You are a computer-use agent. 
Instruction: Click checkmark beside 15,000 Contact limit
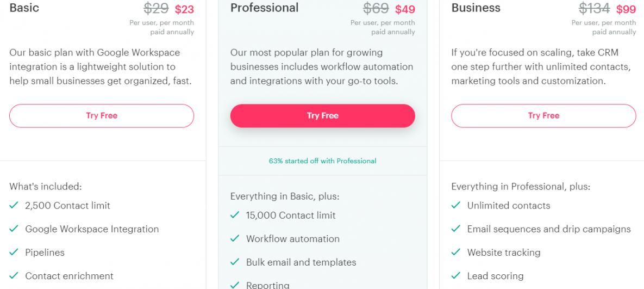pyautogui.click(x=235, y=216)
